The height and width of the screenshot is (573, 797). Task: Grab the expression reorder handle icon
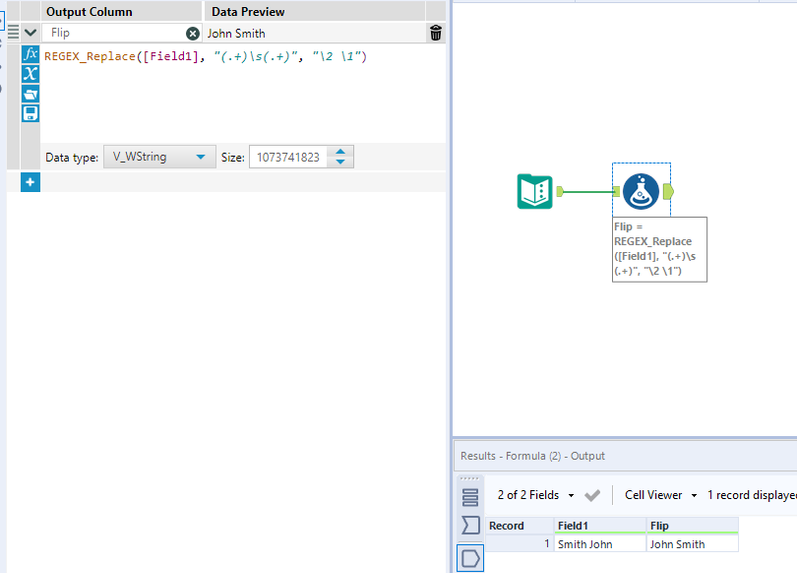(x=13, y=33)
